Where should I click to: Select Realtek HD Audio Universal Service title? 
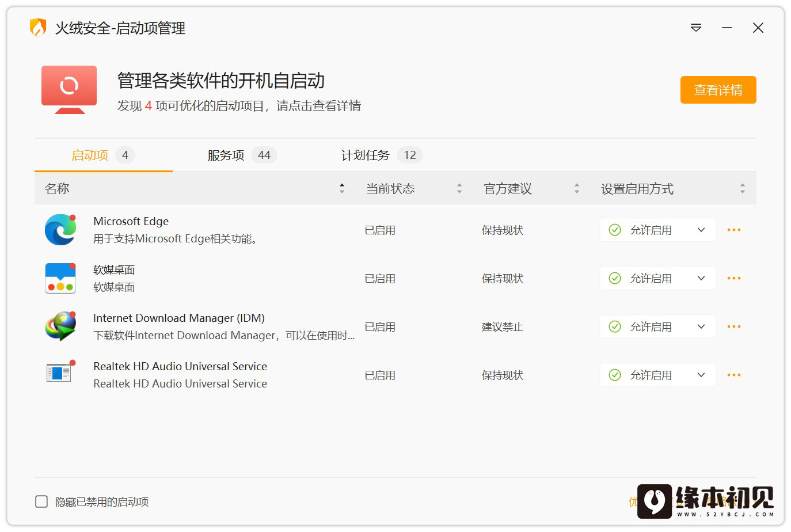tap(180, 366)
